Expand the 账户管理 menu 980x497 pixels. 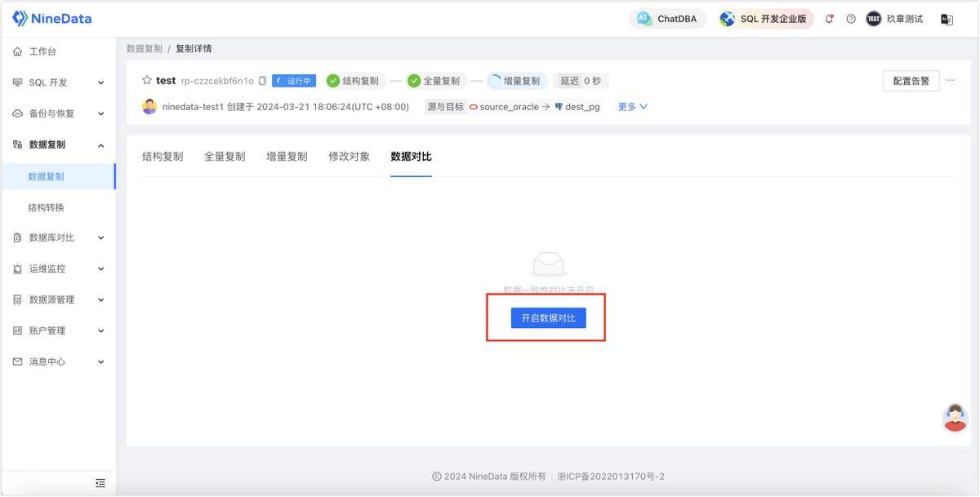coord(101,331)
